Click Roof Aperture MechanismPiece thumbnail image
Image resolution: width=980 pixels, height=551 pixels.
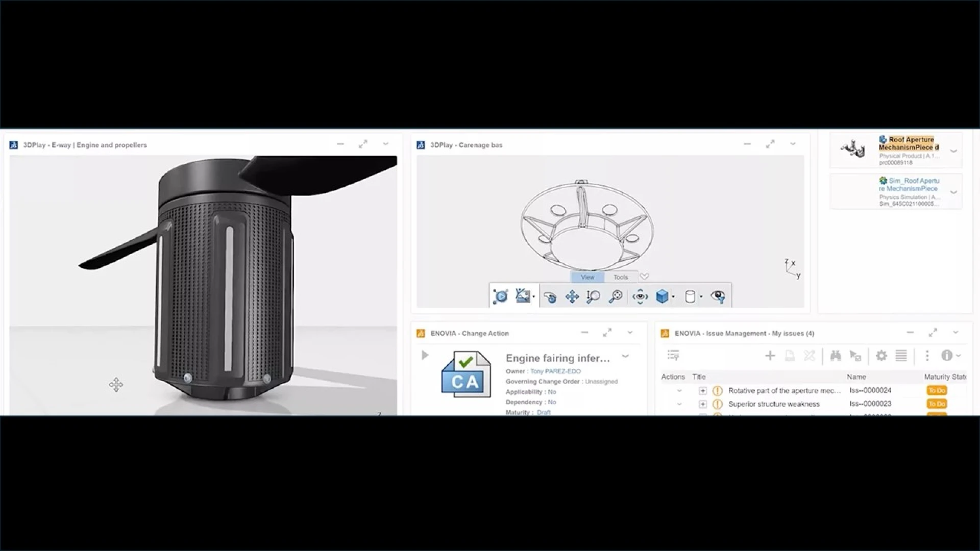pyautogui.click(x=853, y=149)
